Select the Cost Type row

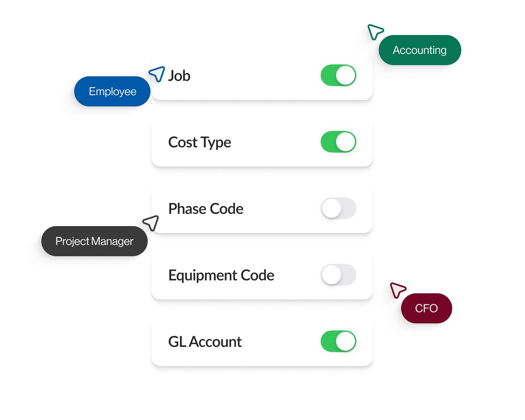click(x=262, y=142)
